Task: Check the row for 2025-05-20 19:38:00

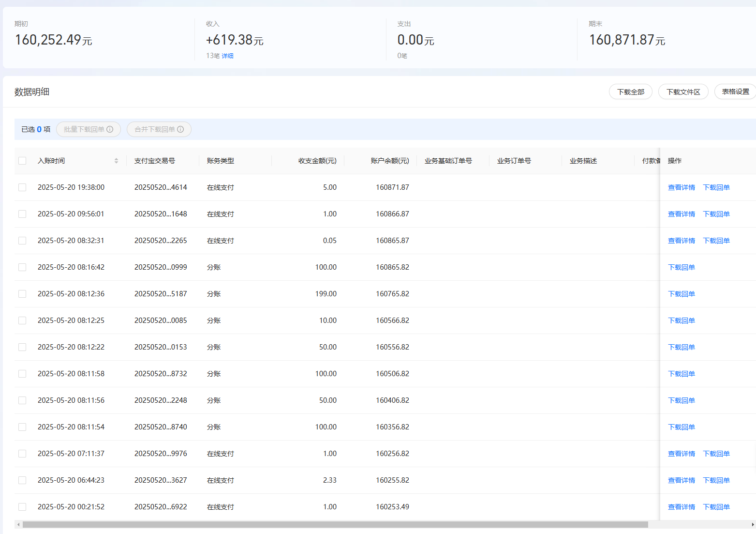Action: 22,187
